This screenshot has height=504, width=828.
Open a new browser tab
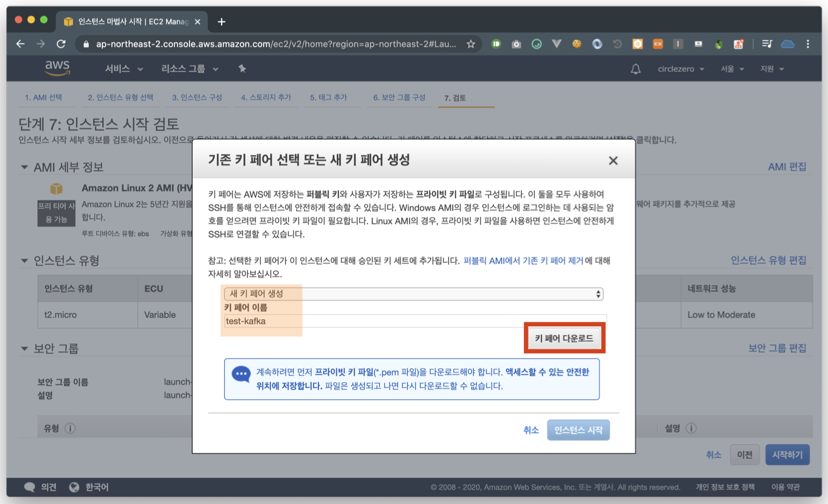click(x=221, y=22)
